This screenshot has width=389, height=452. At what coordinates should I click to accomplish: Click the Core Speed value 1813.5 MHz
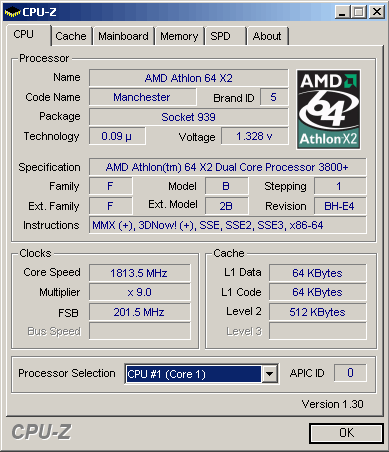tap(140, 273)
